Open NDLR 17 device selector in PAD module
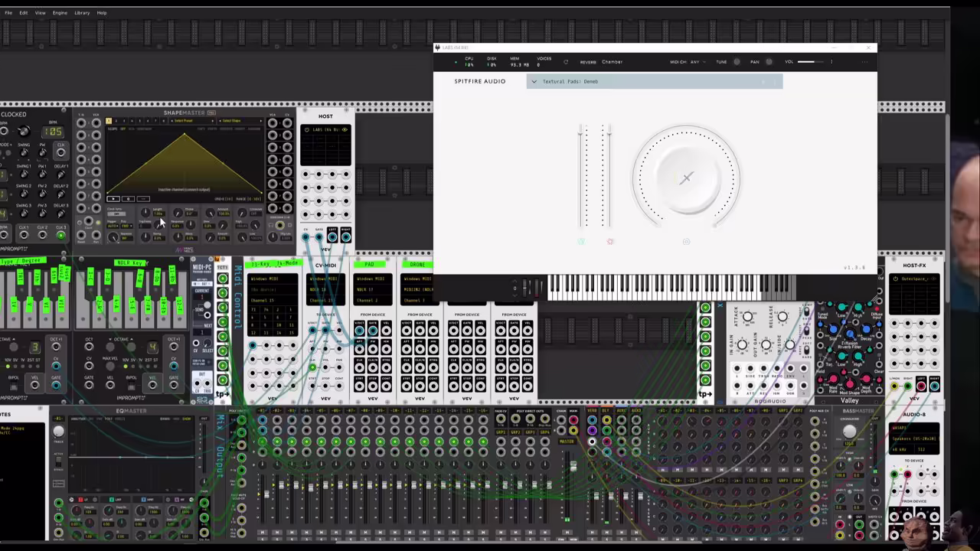980x551 pixels. (x=373, y=290)
